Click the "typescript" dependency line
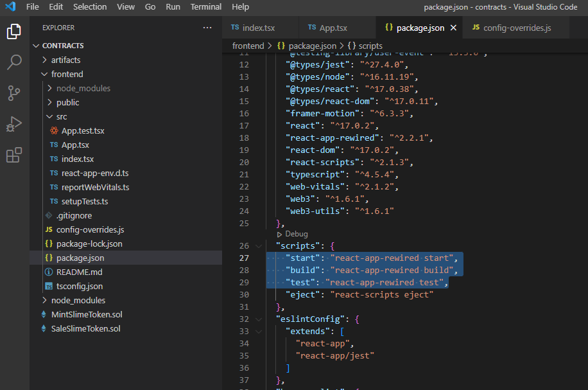The image size is (588, 390). pos(342,175)
